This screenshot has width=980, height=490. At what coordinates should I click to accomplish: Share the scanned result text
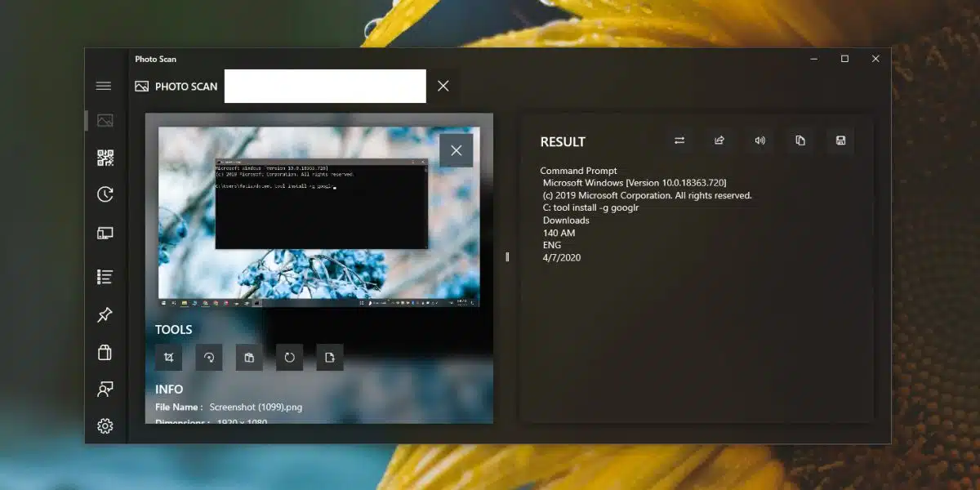[x=719, y=140]
